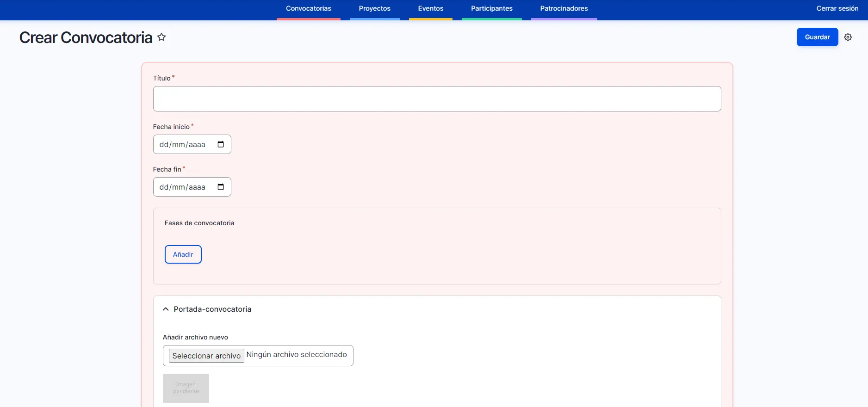This screenshot has height=407, width=868.
Task: Mark Crear Convocatoria as favorite with star
Action: coord(161,37)
